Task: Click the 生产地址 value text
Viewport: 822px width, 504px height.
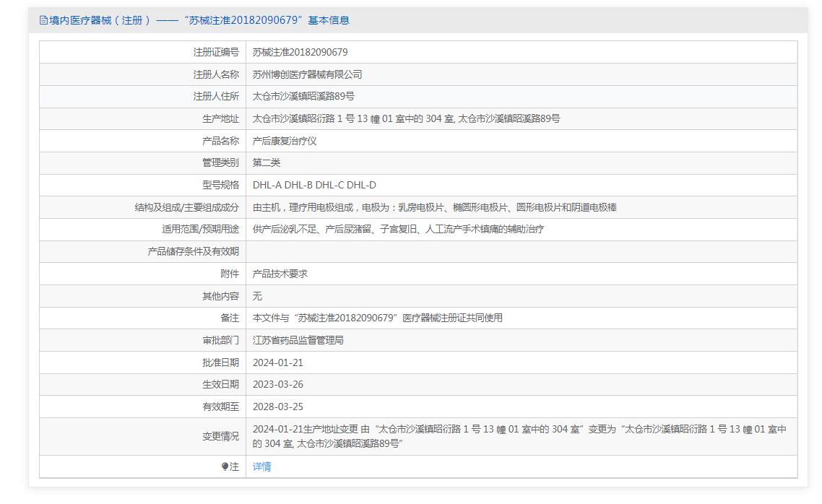Action: coord(406,118)
